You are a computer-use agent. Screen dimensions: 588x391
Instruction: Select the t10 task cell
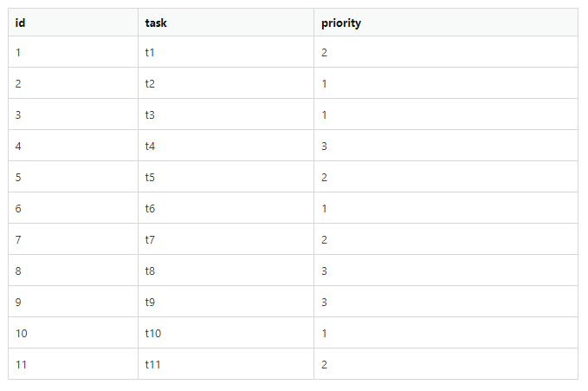point(153,333)
